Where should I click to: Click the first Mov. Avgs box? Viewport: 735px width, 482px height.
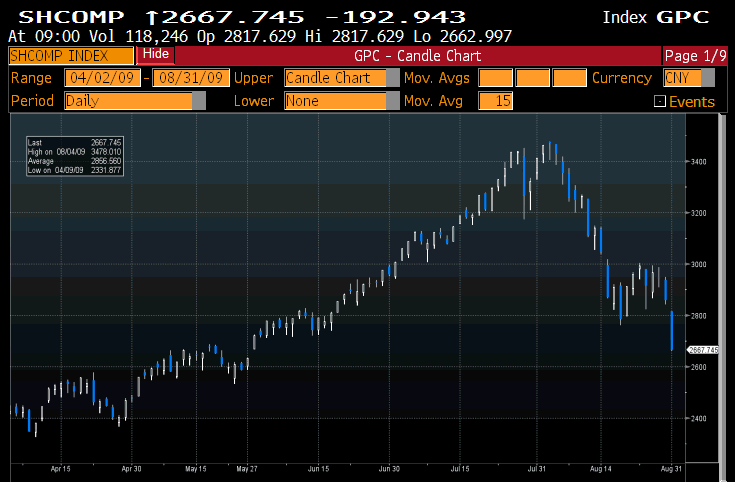(x=495, y=78)
